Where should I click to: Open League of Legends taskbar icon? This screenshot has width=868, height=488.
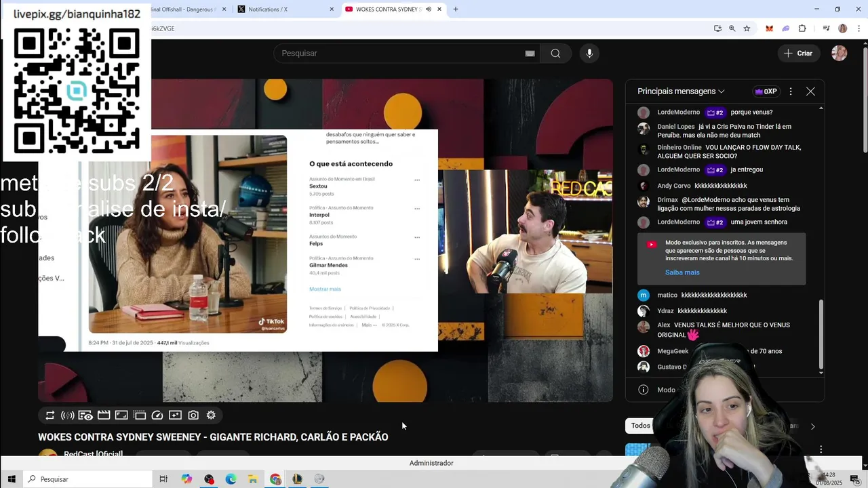297,479
